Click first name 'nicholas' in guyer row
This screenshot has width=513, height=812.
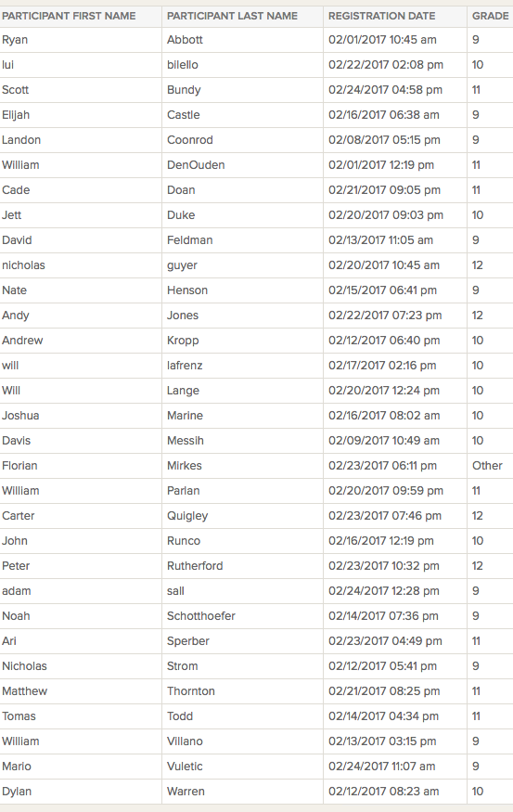click(23, 265)
